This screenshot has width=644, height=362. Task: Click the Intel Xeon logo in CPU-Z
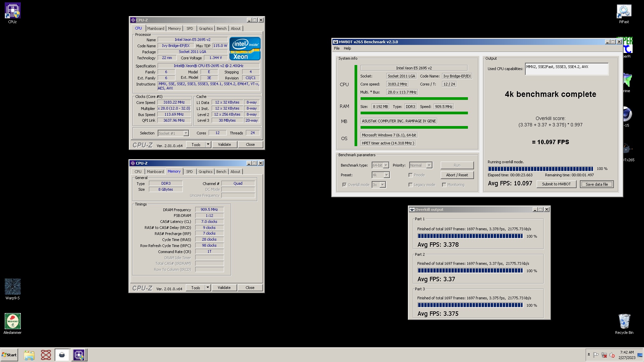[245, 49]
